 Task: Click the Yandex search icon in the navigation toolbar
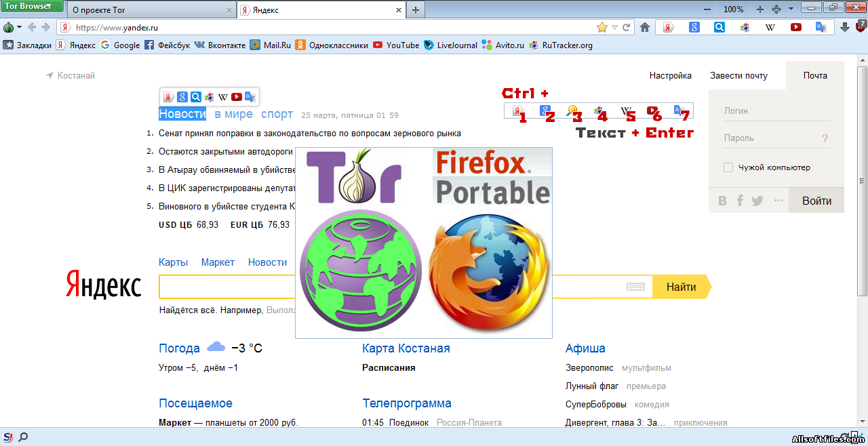coord(668,27)
